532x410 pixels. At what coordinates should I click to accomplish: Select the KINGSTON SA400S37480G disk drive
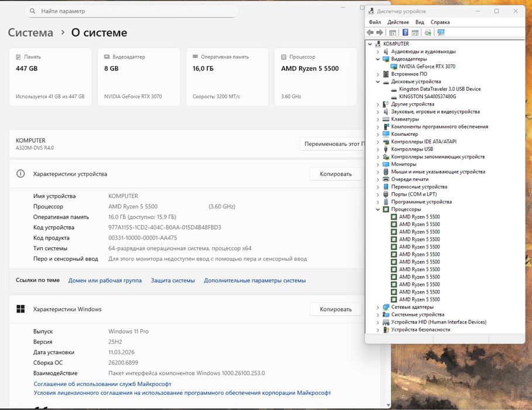coord(427,97)
